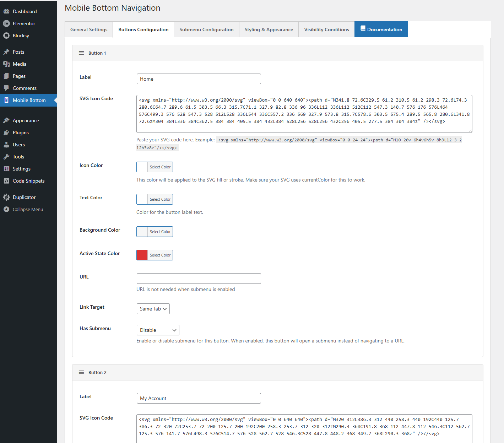This screenshot has height=443, width=504.
Task: Click the Posts pushpin icon
Action: 6,52
